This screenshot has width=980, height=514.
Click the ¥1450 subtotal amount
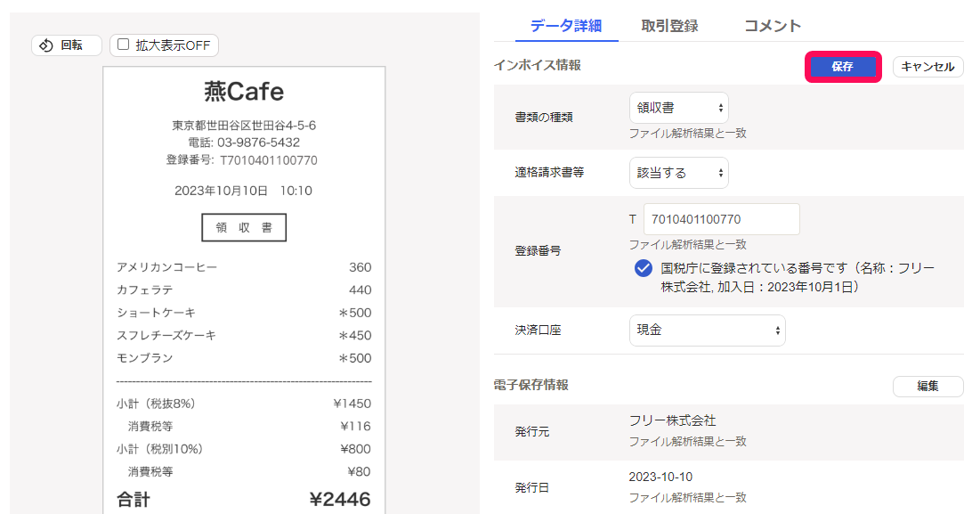click(x=352, y=404)
